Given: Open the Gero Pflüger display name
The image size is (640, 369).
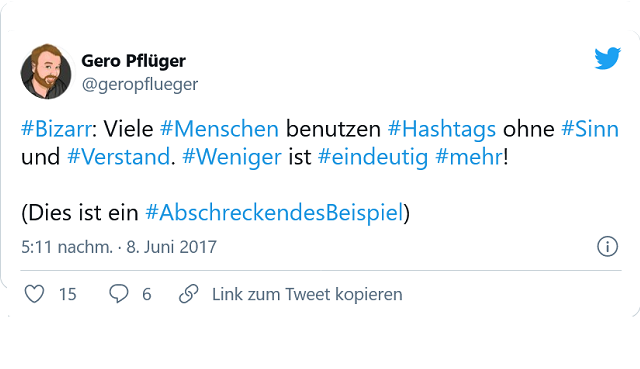Looking at the screenshot, I should (133, 61).
